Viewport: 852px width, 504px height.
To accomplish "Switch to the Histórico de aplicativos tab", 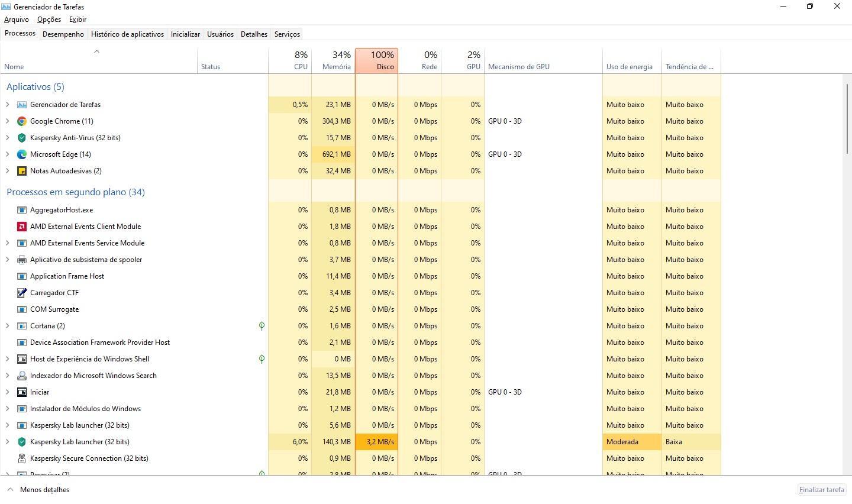I will coord(127,34).
